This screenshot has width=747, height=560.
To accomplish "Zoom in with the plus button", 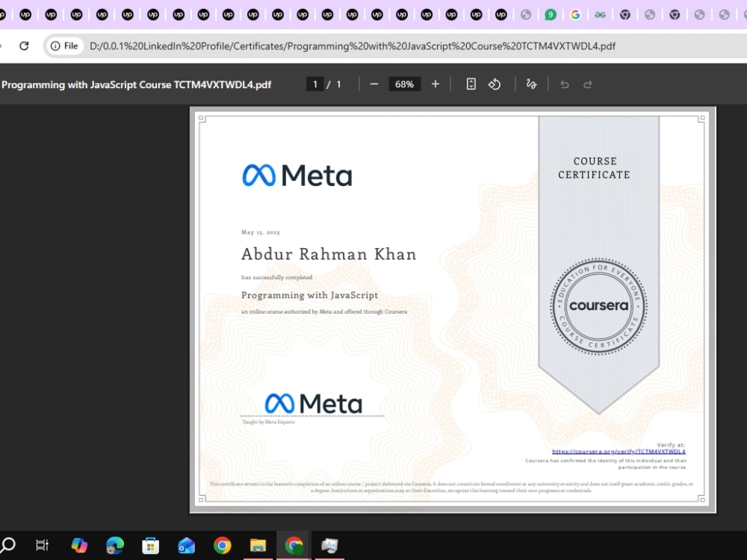I will pos(435,84).
